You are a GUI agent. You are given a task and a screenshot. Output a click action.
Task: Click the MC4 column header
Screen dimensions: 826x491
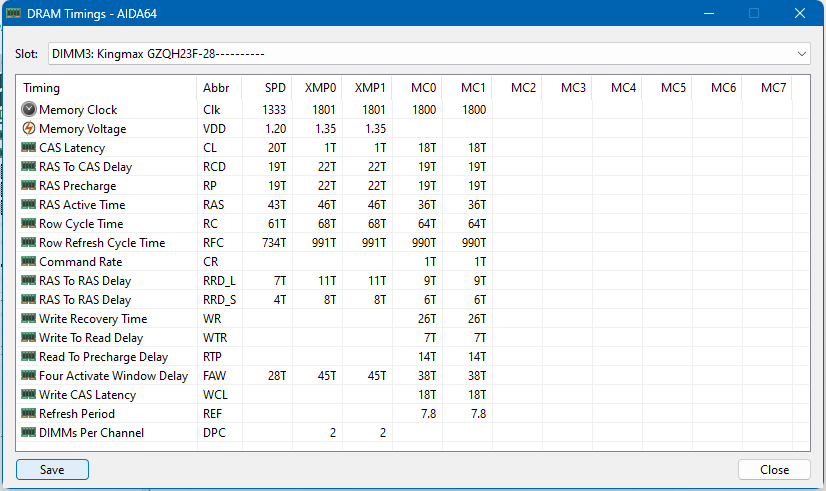pos(617,88)
